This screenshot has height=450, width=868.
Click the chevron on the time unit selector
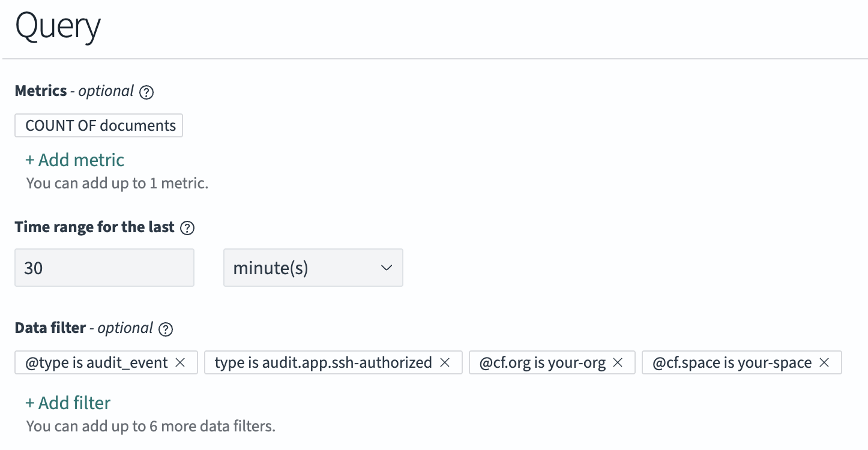(x=386, y=268)
